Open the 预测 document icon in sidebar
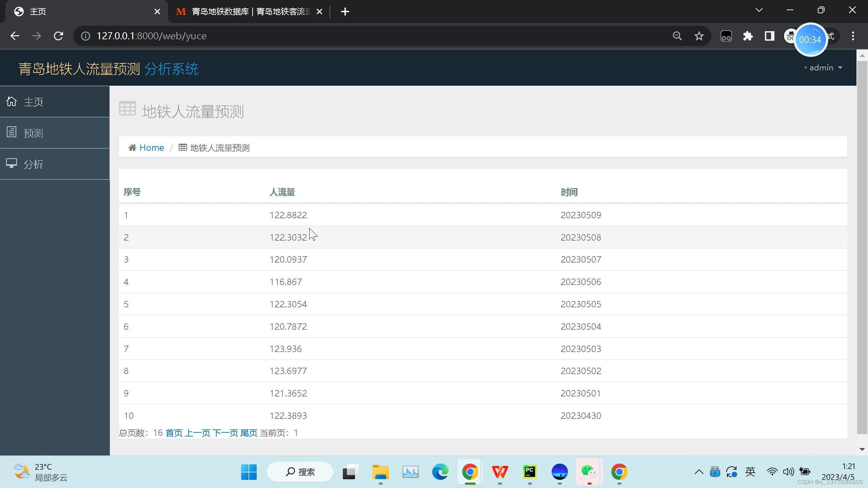The width and height of the screenshot is (868, 488). coord(11,132)
